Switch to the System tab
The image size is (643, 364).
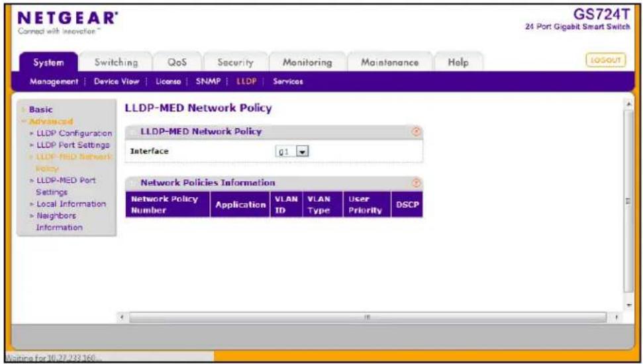coord(48,63)
